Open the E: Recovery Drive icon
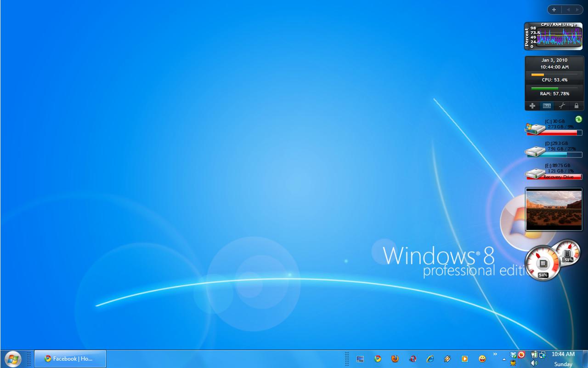Viewport: 588px width, 368px height. tap(535, 173)
